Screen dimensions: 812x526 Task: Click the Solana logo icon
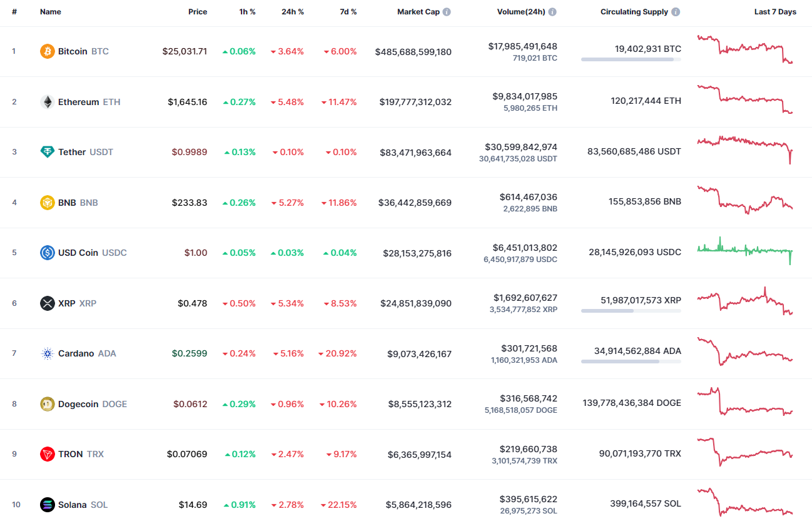(47, 505)
